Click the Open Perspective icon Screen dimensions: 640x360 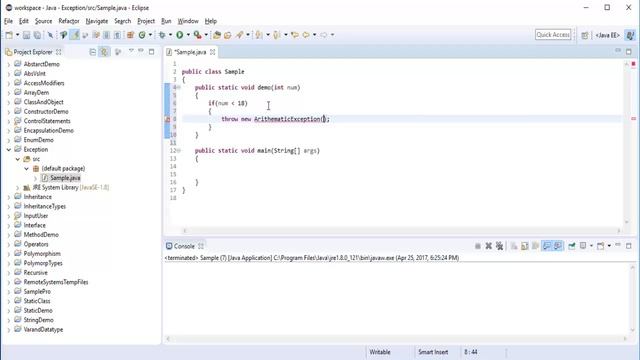(585, 36)
